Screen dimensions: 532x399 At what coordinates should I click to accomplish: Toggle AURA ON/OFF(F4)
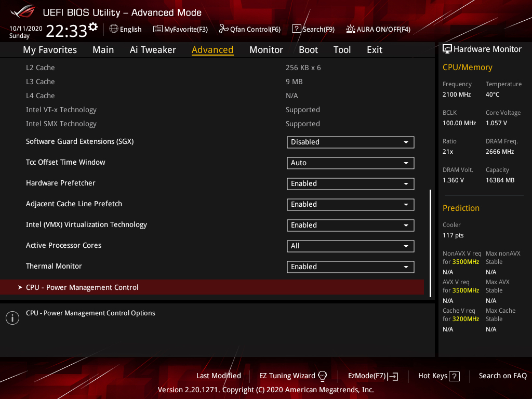(x=378, y=29)
